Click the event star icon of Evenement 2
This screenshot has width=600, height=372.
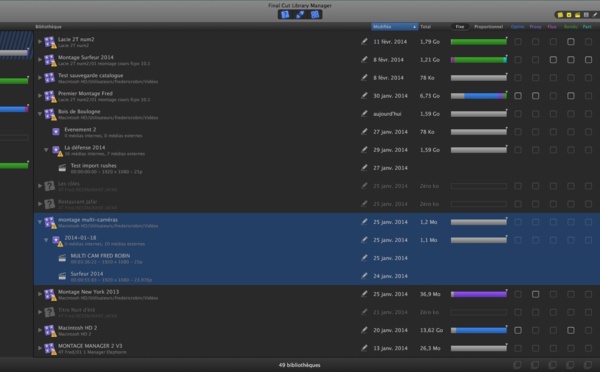56,132
